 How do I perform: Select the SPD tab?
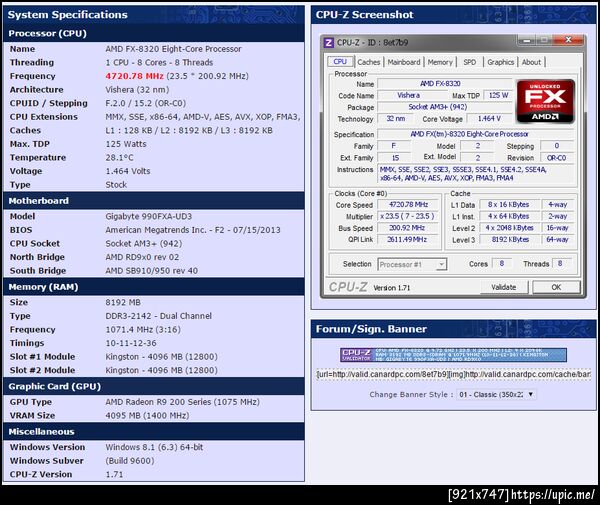[470, 62]
